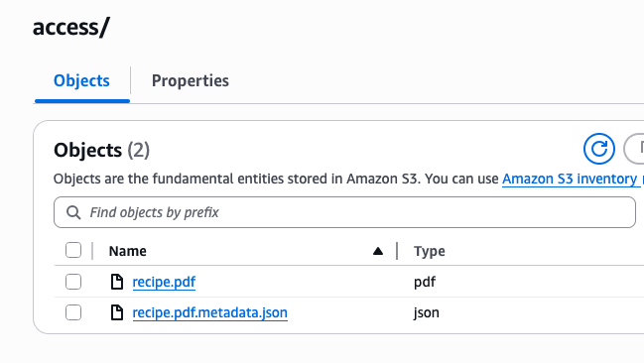Screen dimensions: 644x363
Task: Switch to the Properties tab
Action: [191, 80]
